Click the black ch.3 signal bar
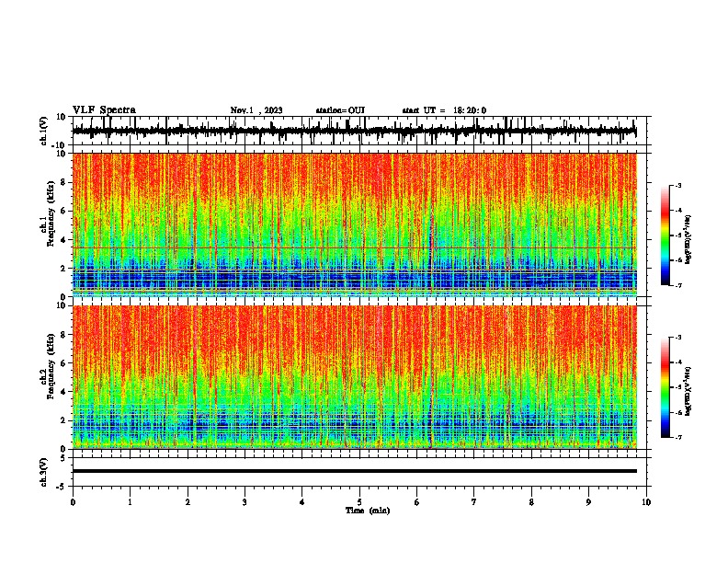728x563 pixels. 354,471
